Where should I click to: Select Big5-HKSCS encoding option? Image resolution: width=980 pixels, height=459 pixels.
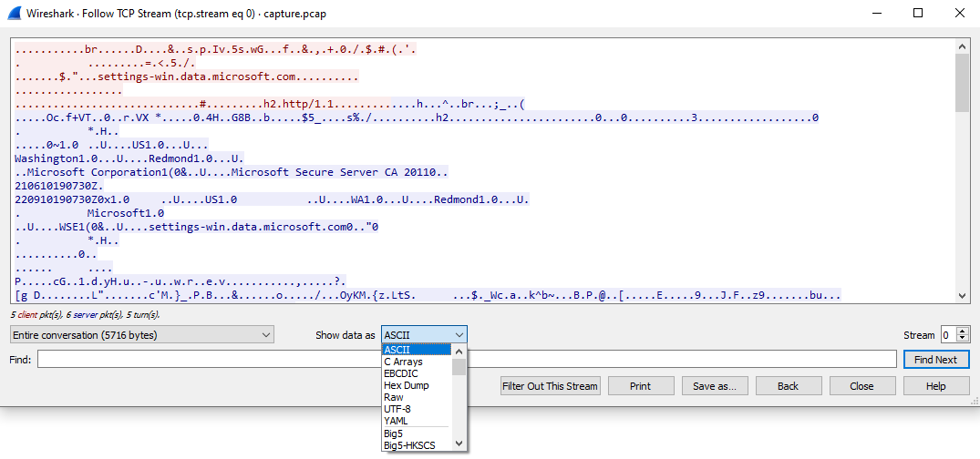(x=417, y=444)
